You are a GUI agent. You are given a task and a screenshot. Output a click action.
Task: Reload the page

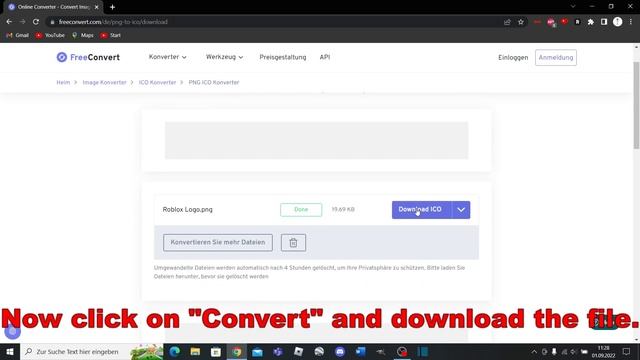point(36,22)
